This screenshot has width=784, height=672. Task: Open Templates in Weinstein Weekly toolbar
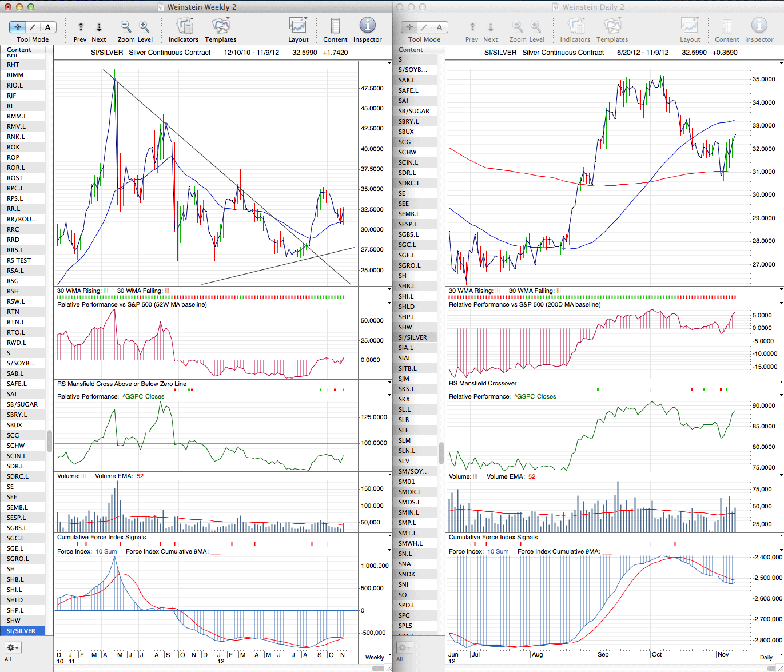click(221, 26)
